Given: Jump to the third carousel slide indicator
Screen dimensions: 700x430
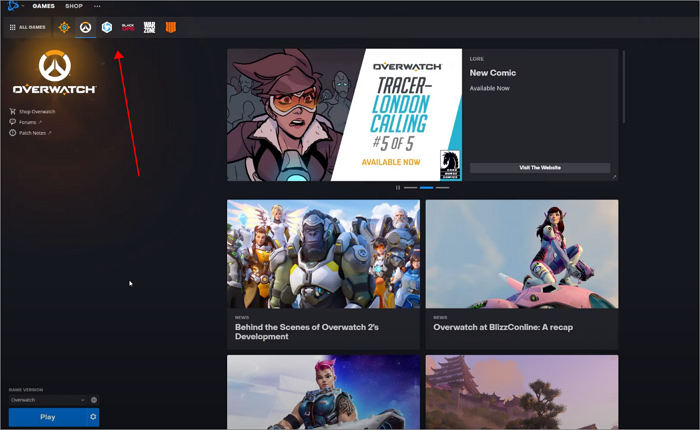Looking at the screenshot, I should coord(442,188).
